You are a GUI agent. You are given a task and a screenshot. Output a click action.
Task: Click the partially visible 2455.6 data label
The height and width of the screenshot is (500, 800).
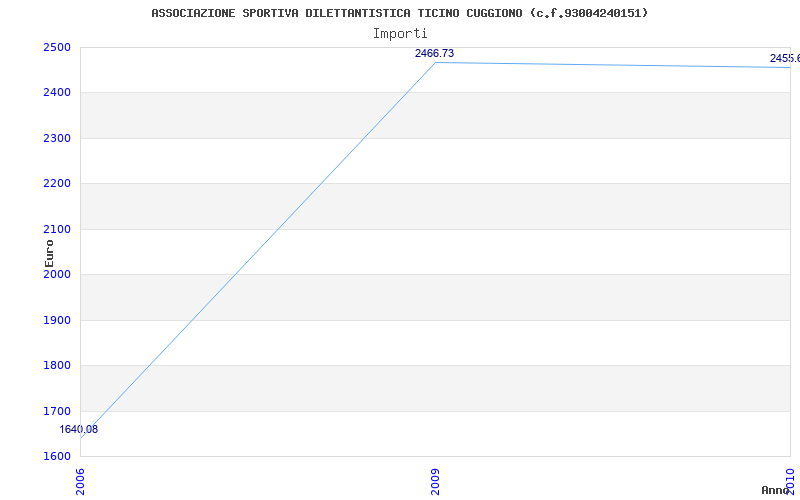(785, 58)
